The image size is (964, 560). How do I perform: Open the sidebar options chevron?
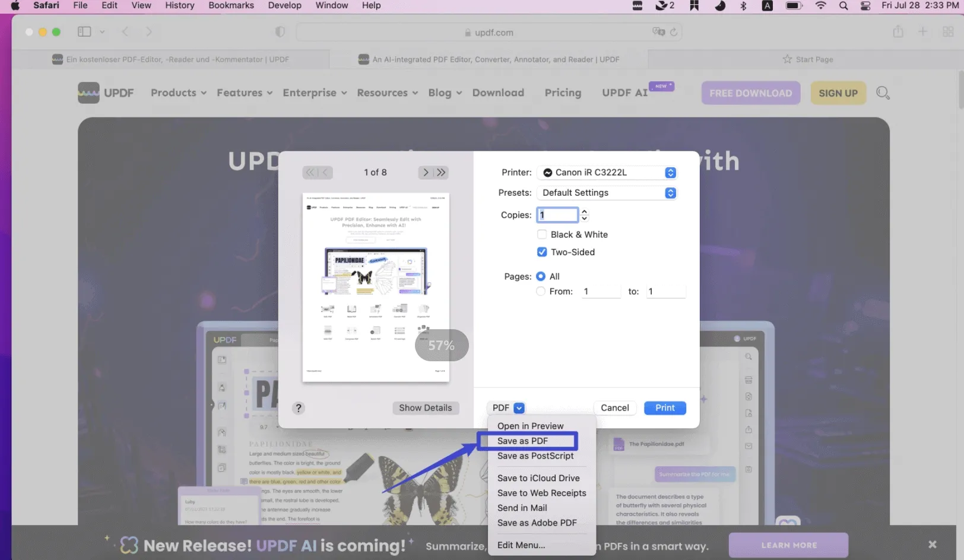(102, 31)
